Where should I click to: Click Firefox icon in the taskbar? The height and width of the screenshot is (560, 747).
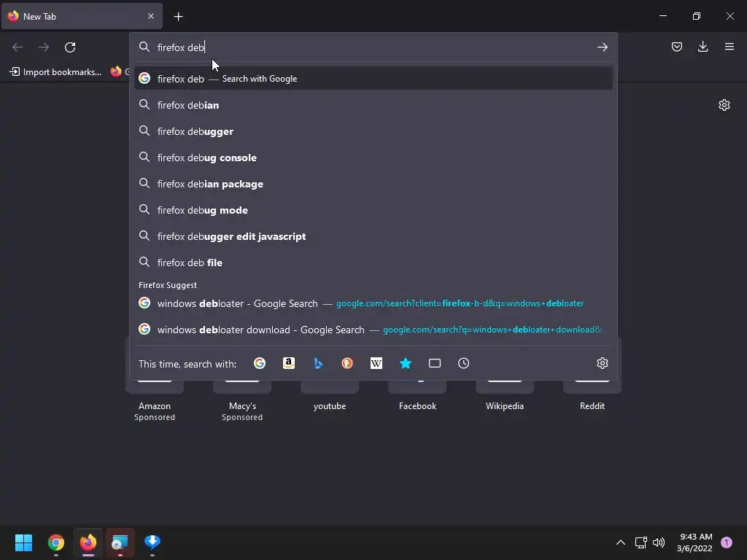pyautogui.click(x=88, y=542)
